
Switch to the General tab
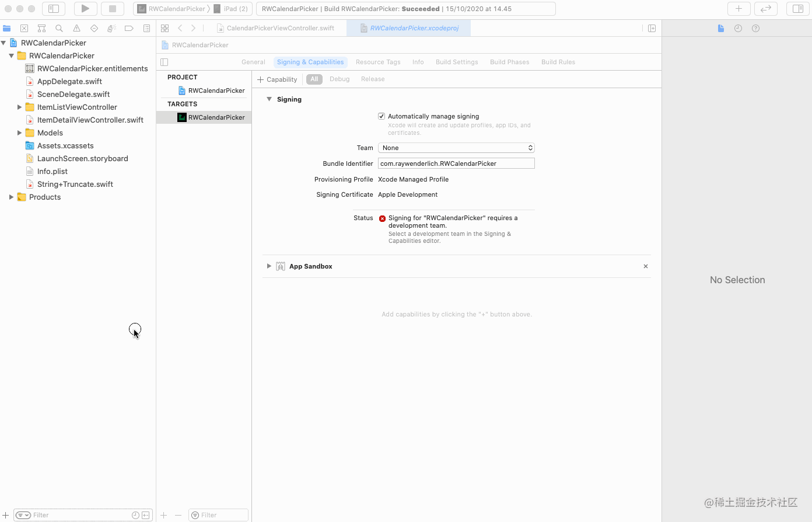pos(253,62)
